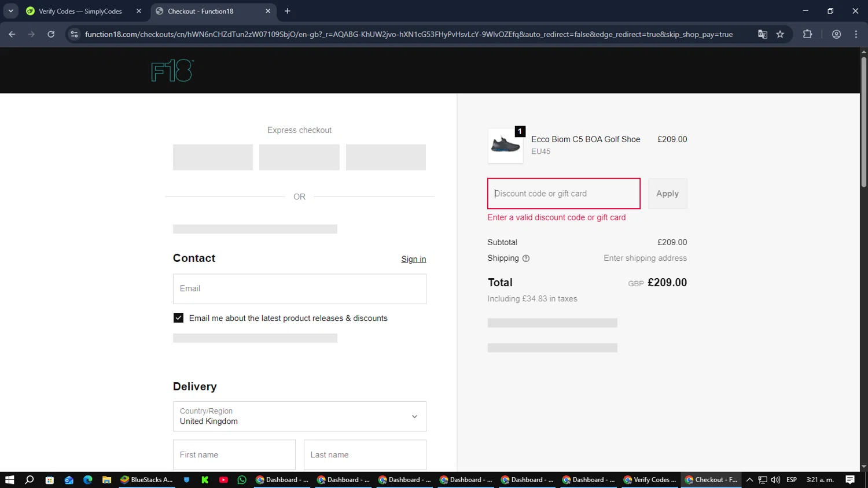The height and width of the screenshot is (488, 868).
Task: Click the first express checkout placeholder button
Action: [213, 157]
